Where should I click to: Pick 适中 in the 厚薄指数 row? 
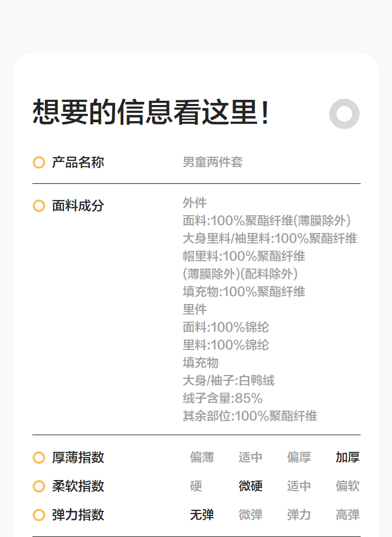(250, 458)
